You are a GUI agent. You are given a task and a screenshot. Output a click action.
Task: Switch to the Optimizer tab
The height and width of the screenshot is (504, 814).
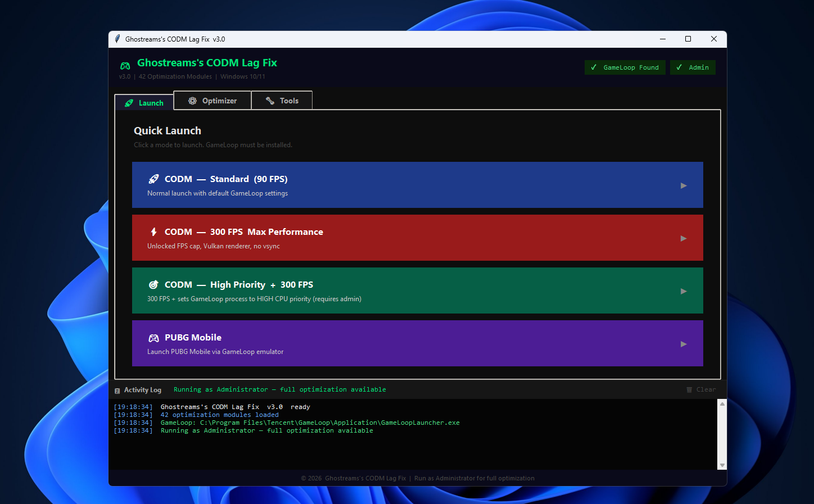pos(212,101)
